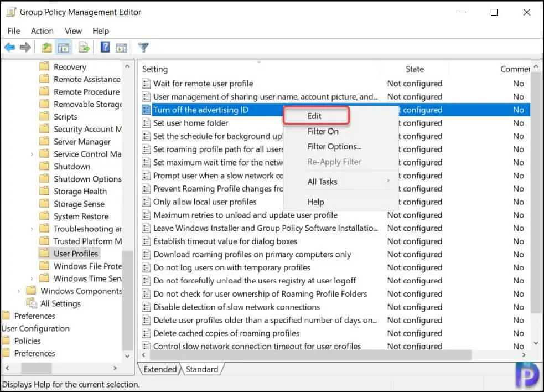Click the folder icon next to Scripts
The image size is (544, 392).
pyautogui.click(x=44, y=116)
